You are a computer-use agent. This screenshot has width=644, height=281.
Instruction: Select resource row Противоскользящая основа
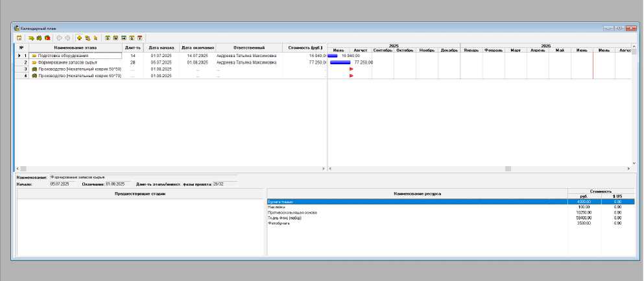(x=451, y=212)
